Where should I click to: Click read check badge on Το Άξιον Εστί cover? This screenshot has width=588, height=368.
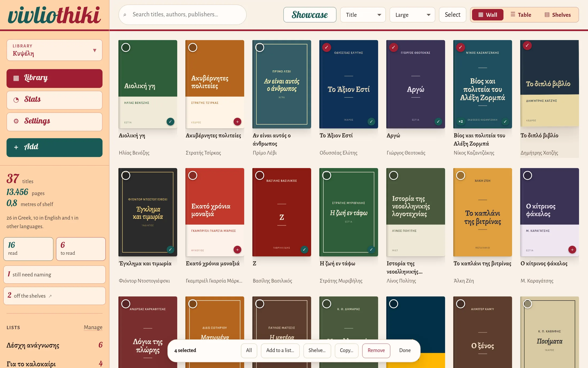click(x=371, y=122)
